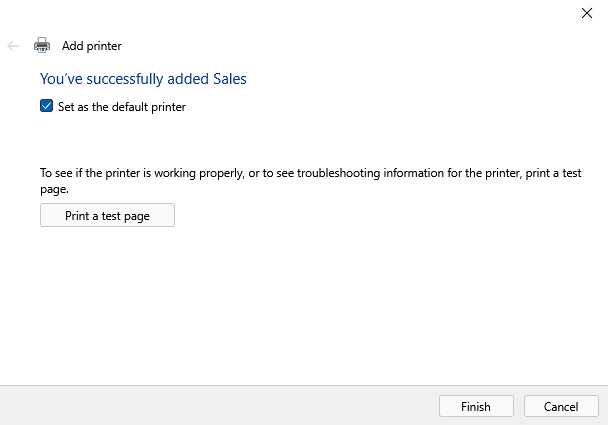Dismiss the dialog using the top-right X
This screenshot has height=425, width=608.
point(587,13)
